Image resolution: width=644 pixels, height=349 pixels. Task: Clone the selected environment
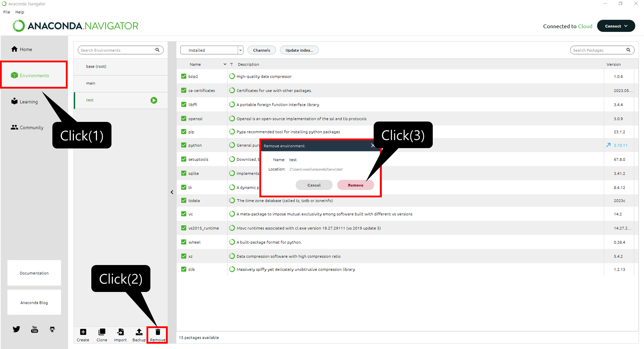(x=102, y=335)
